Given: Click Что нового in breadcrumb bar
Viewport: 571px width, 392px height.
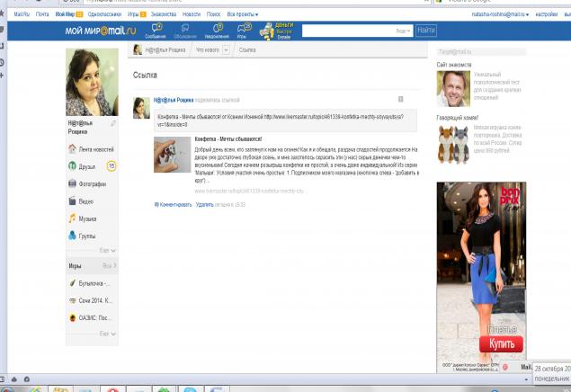Looking at the screenshot, I should pyautogui.click(x=208, y=49).
